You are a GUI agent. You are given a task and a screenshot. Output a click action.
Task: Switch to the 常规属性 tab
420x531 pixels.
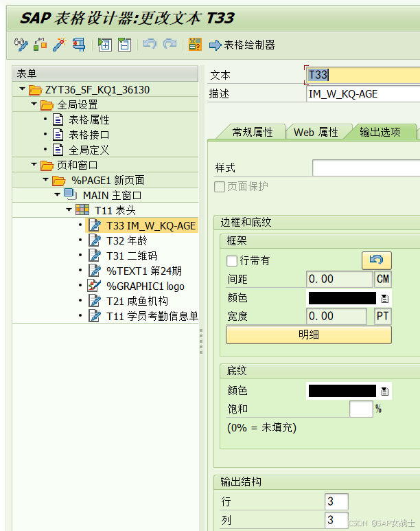click(252, 132)
